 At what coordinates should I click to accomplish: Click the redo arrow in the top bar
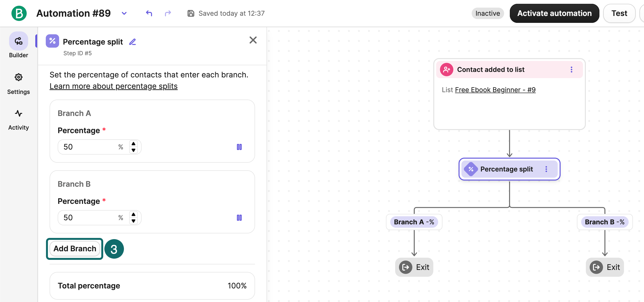click(168, 13)
